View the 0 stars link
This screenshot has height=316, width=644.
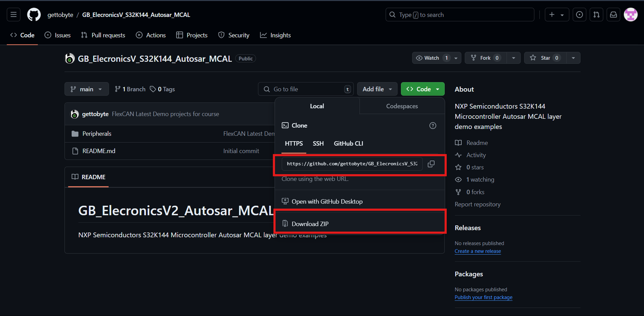(469, 167)
